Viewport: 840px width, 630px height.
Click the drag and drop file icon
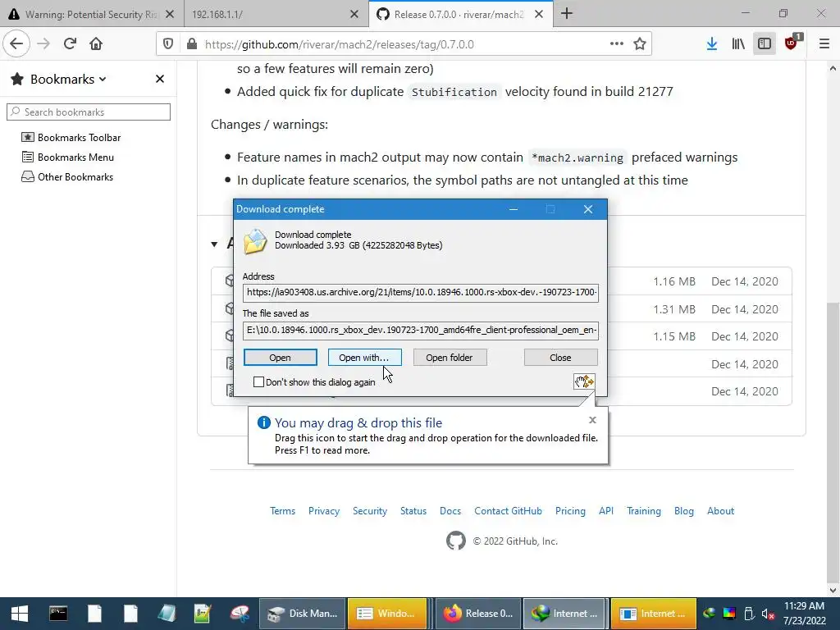tap(584, 381)
